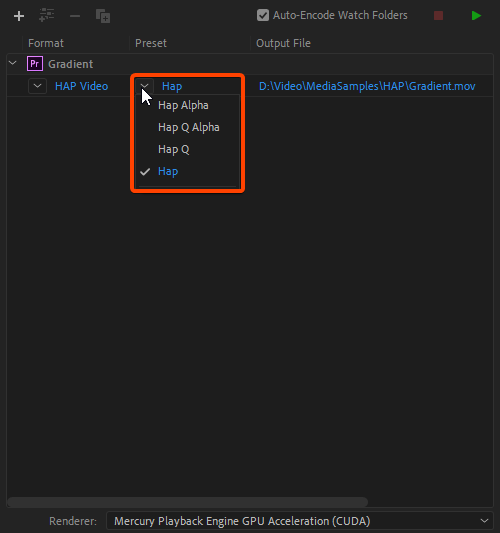Close the Hap preset dropdown arrow
The height and width of the screenshot is (533, 500).
pos(144,86)
